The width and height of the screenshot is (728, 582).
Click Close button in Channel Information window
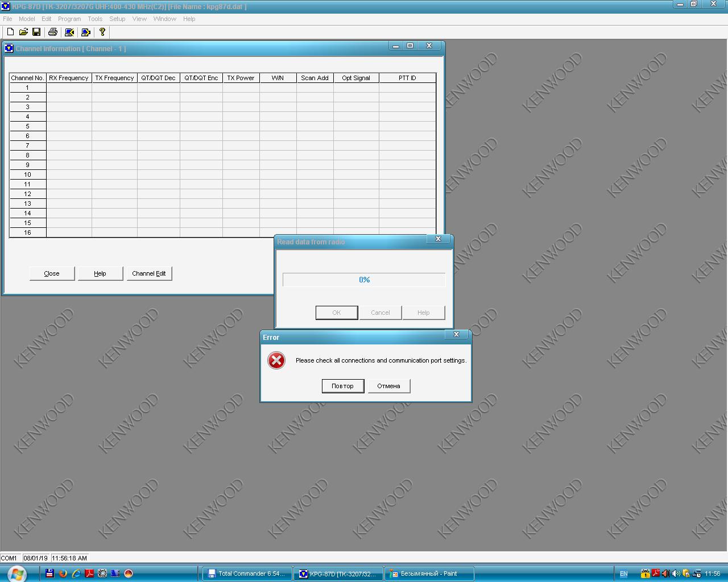(52, 273)
